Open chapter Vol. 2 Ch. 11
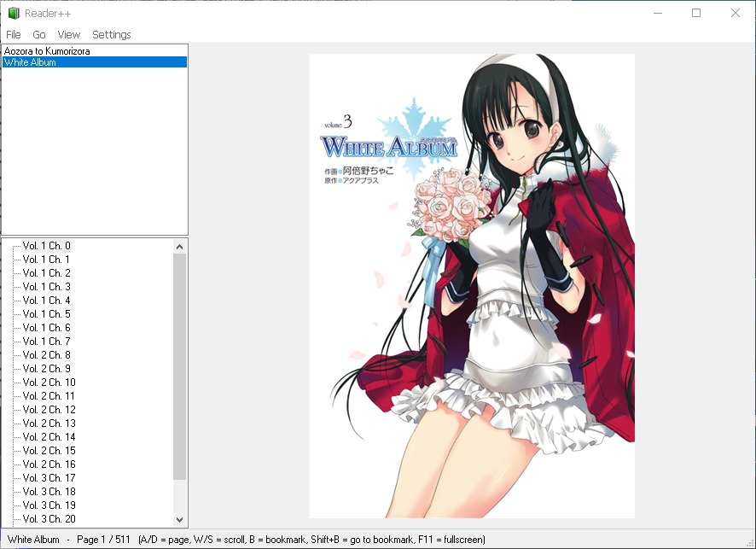Screen dimensions: 756x549 49,396
